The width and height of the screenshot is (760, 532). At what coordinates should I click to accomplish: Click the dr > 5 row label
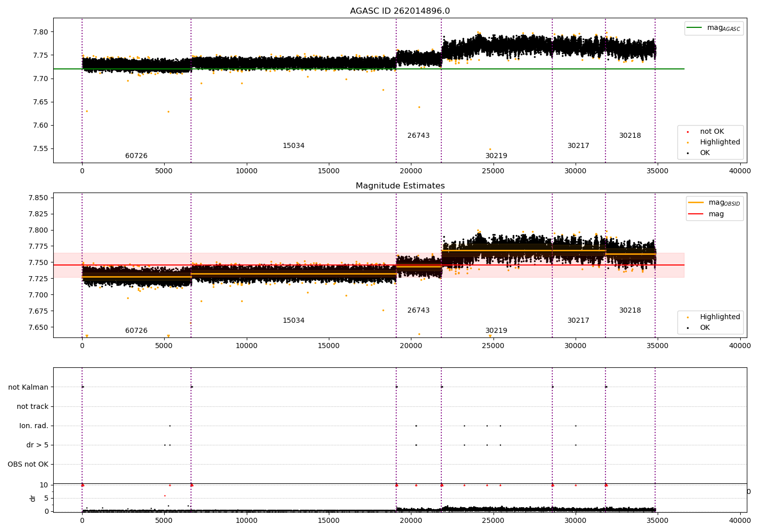pos(37,445)
